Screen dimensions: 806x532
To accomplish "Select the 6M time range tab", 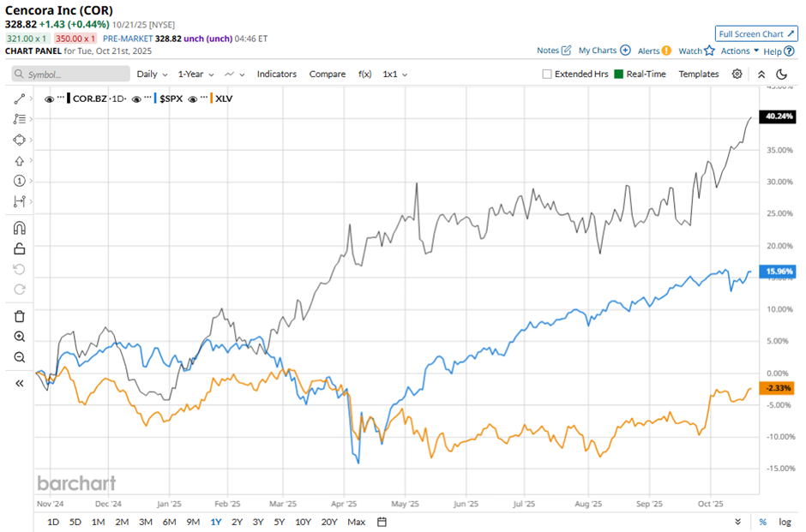I will [169, 522].
